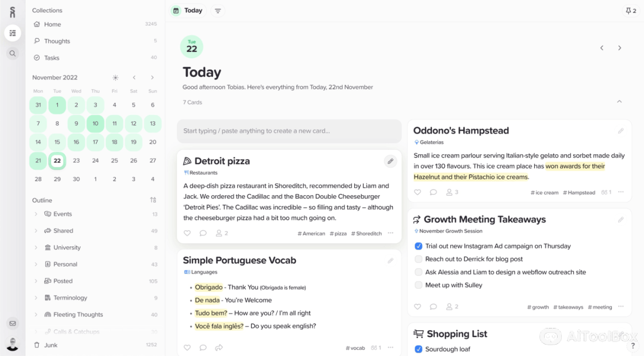The height and width of the screenshot is (356, 644).
Task: Collapse the 7 Cards section chevron
Action: click(619, 102)
